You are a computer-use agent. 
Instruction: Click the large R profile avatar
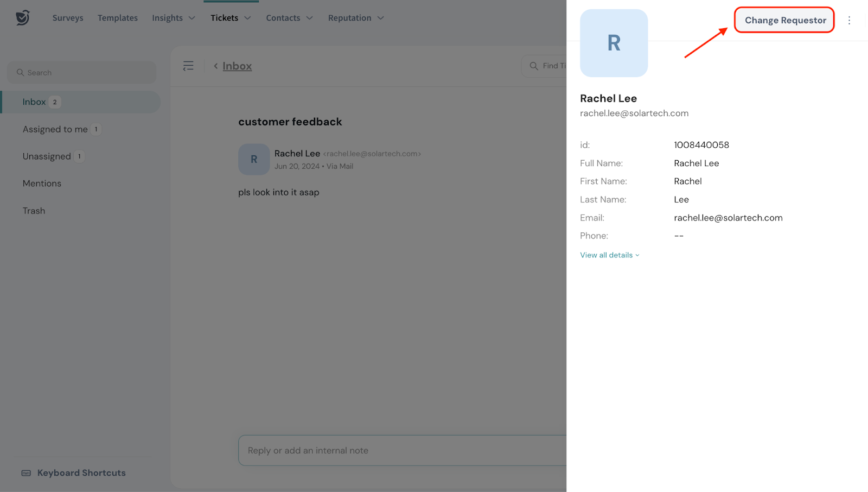pos(614,43)
